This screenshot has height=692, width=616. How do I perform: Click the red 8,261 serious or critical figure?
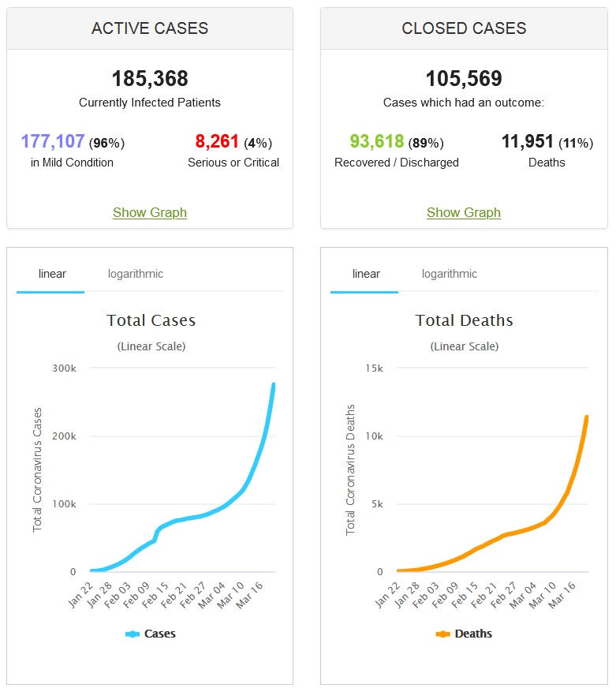pos(217,142)
